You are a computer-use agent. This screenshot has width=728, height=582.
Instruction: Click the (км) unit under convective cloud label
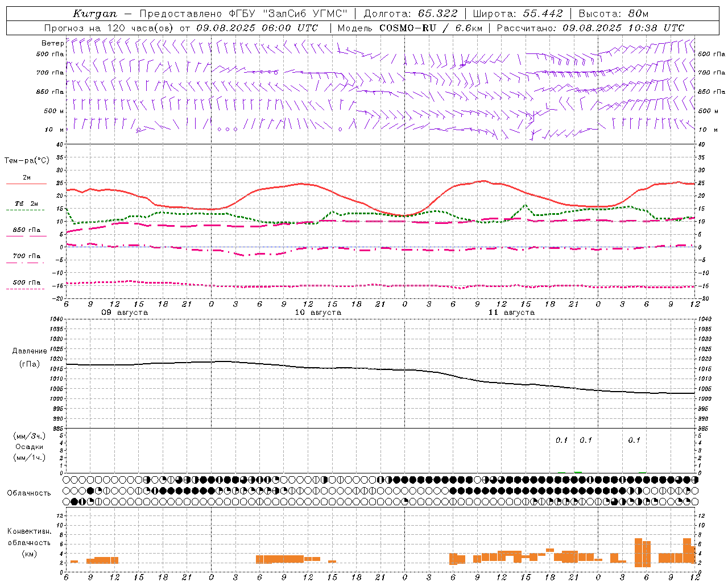[29, 554]
